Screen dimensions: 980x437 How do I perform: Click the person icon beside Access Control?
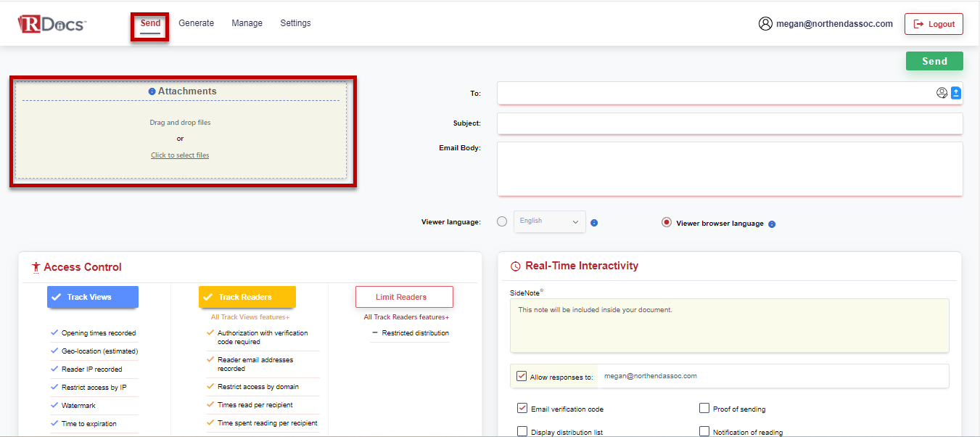coord(36,266)
